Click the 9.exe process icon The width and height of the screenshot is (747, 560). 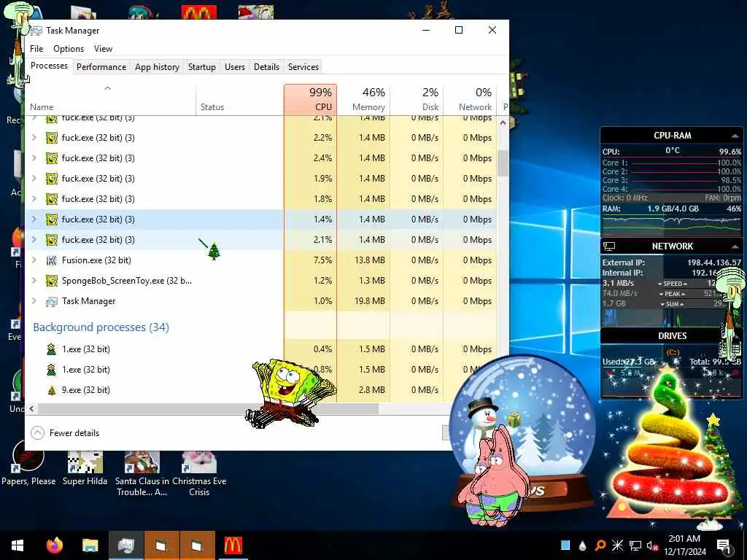pos(52,390)
